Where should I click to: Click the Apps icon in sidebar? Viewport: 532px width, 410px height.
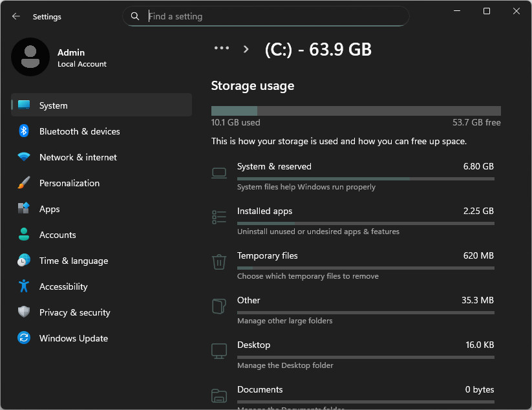click(x=24, y=208)
